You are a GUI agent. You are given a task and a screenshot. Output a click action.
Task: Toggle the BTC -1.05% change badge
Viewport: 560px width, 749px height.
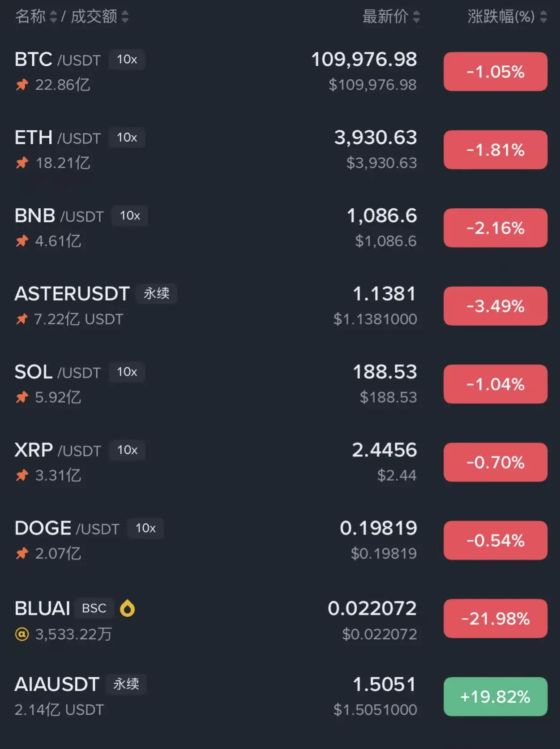(x=495, y=72)
